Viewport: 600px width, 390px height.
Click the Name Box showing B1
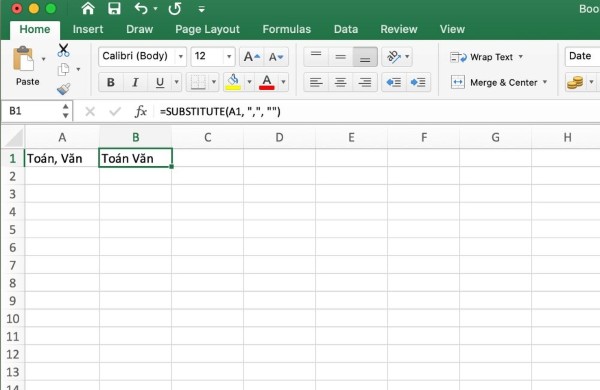pos(31,111)
